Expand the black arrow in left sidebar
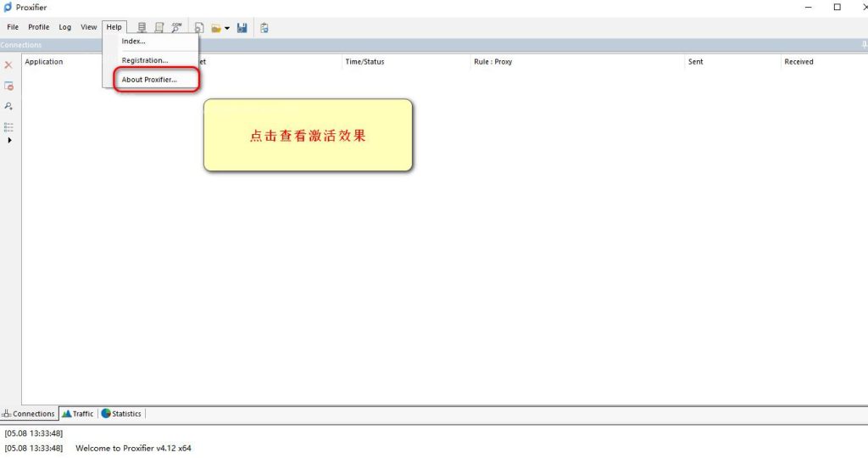The image size is (868, 458). (x=9, y=140)
